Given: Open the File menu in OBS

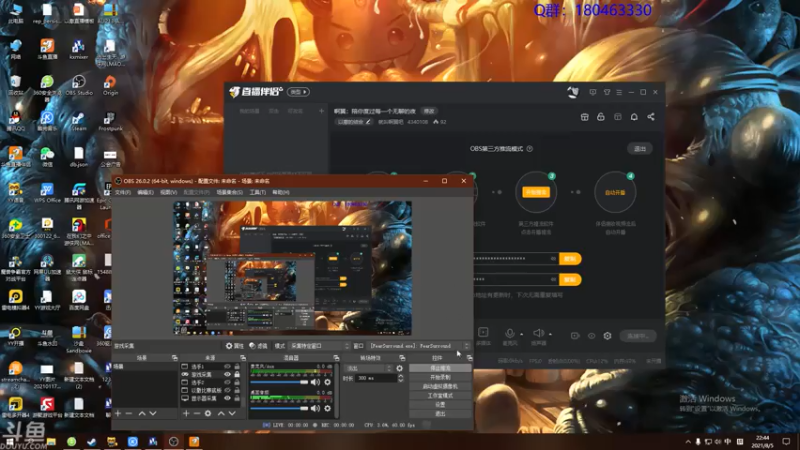Looking at the screenshot, I should click(x=123, y=192).
